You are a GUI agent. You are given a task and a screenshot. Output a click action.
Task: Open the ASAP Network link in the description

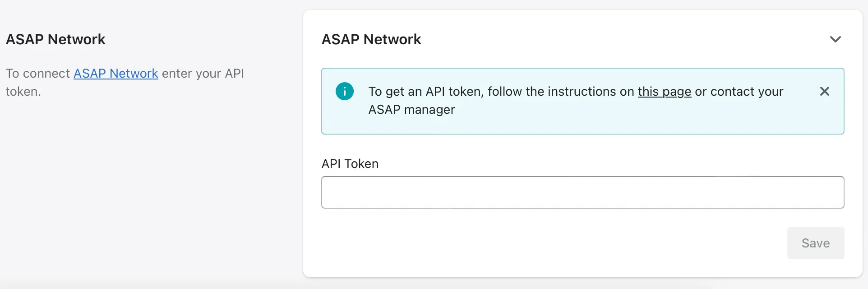pos(115,74)
